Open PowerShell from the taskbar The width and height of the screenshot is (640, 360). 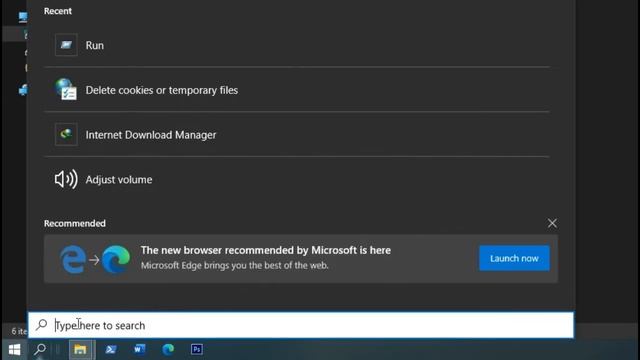(x=111, y=349)
